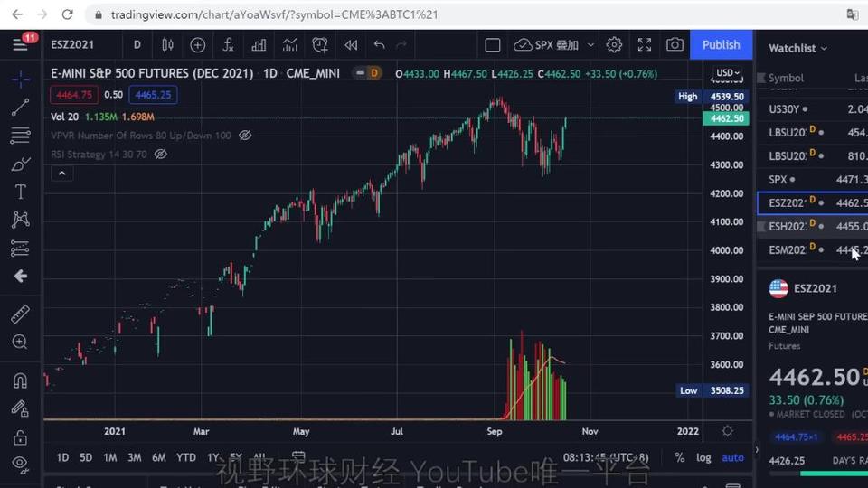The image size is (868, 488).
Task: Open the layout selection square
Action: tap(492, 45)
